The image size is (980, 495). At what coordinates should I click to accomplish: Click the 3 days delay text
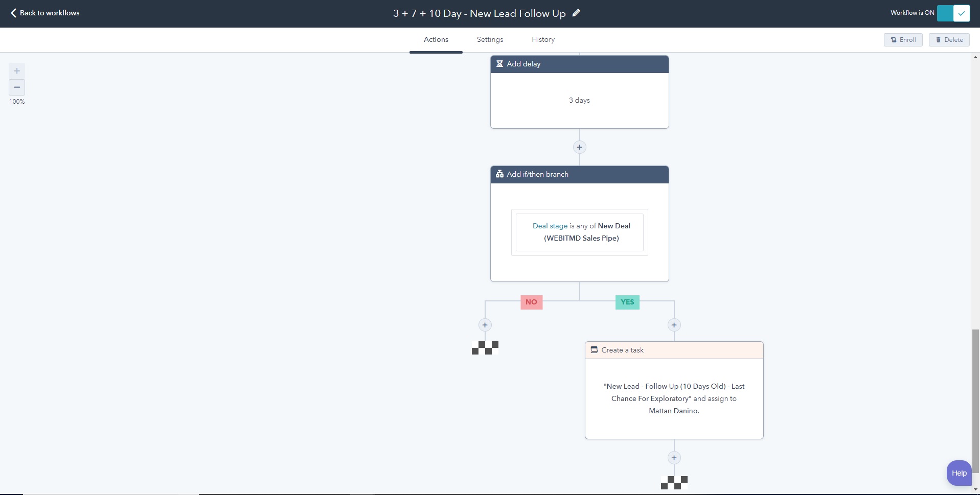click(579, 100)
